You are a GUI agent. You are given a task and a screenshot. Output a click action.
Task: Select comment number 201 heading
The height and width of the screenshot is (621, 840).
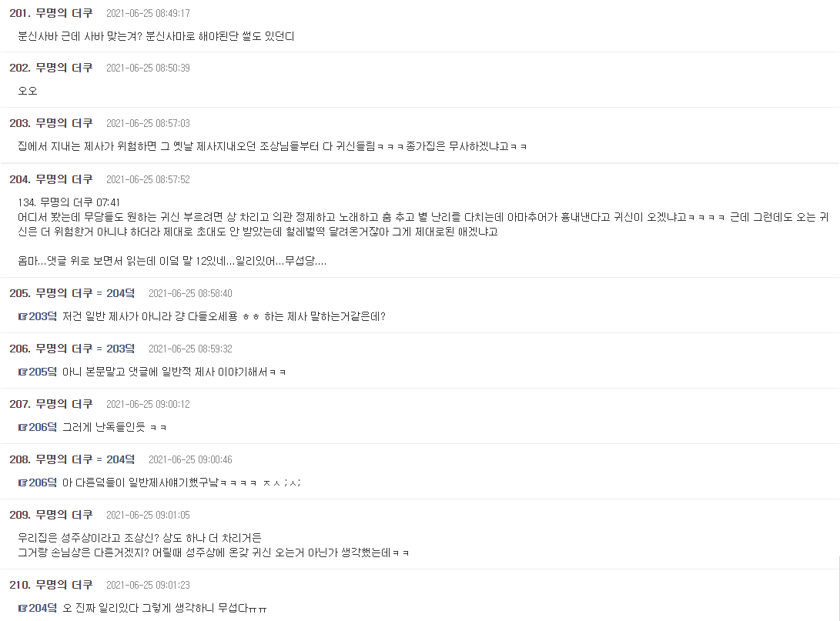[20, 13]
